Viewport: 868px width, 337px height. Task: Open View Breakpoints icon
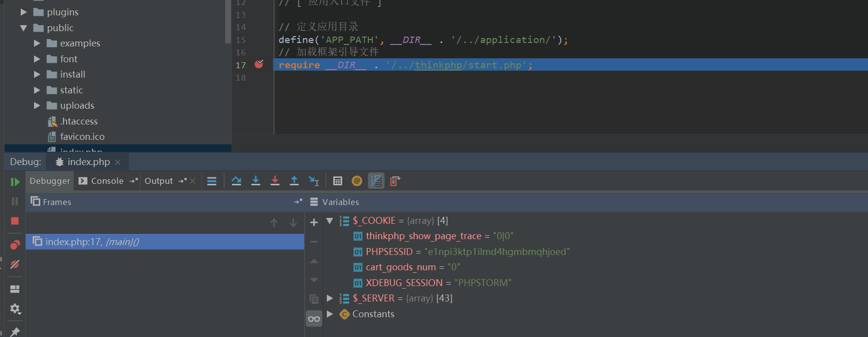(15, 245)
